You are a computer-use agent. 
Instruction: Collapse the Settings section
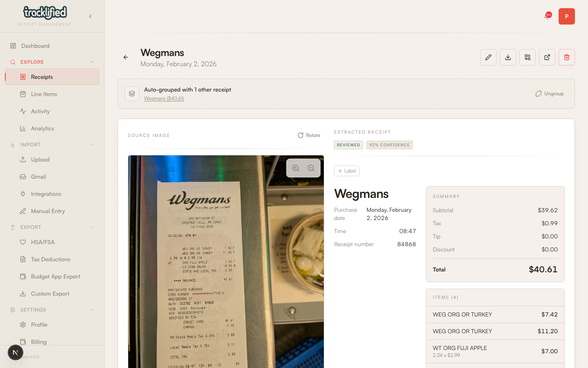(x=52, y=310)
